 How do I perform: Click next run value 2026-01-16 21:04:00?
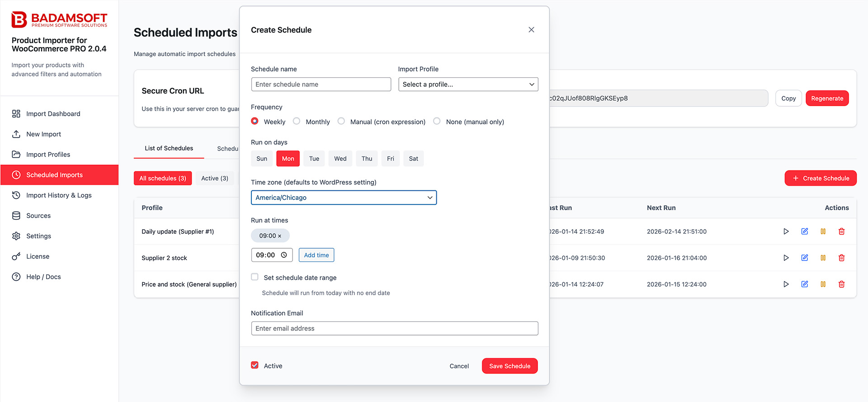click(x=676, y=258)
